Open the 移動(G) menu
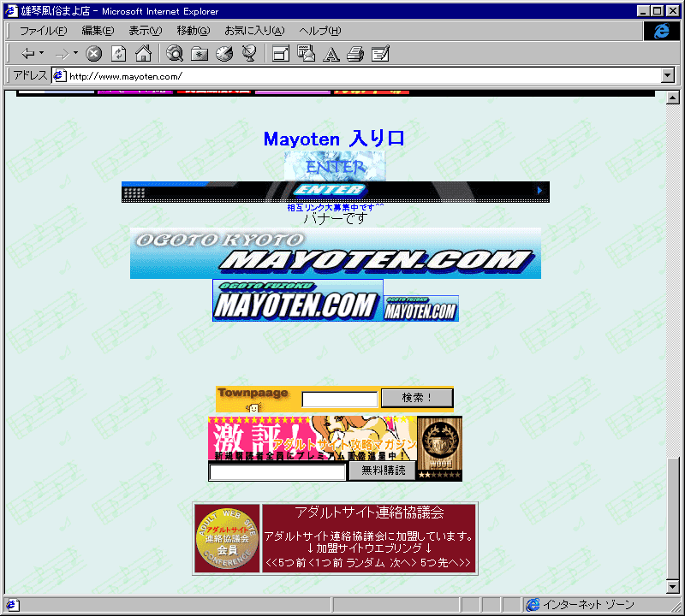This screenshot has width=685, height=616. [x=194, y=31]
